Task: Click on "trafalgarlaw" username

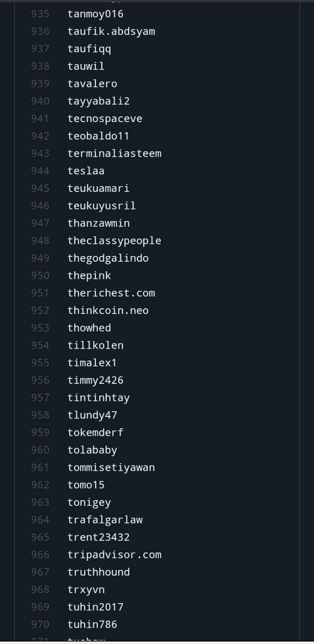Action: 105,520
